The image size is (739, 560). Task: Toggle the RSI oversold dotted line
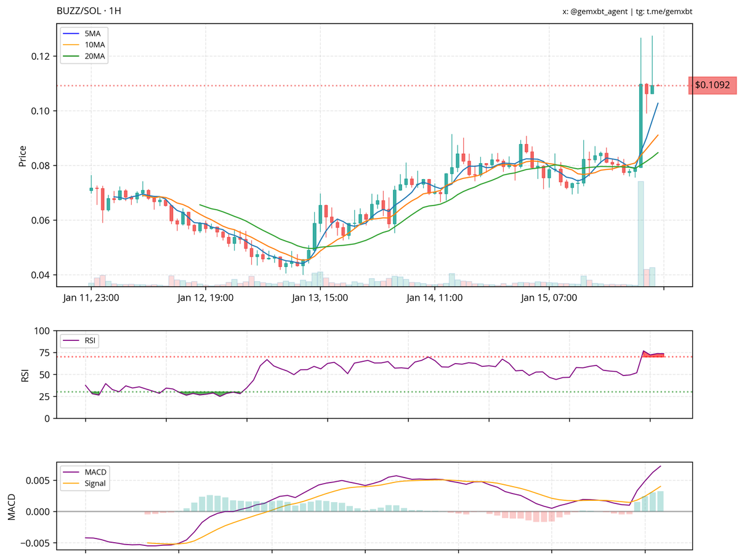click(x=369, y=390)
